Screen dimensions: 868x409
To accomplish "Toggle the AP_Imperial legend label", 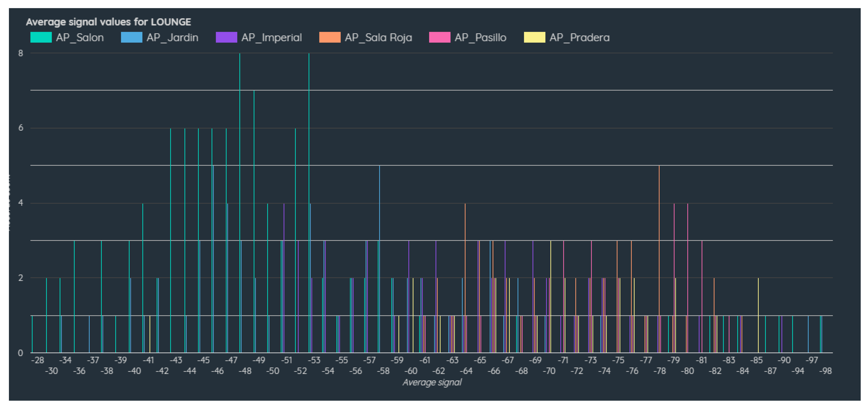I will coord(271,37).
